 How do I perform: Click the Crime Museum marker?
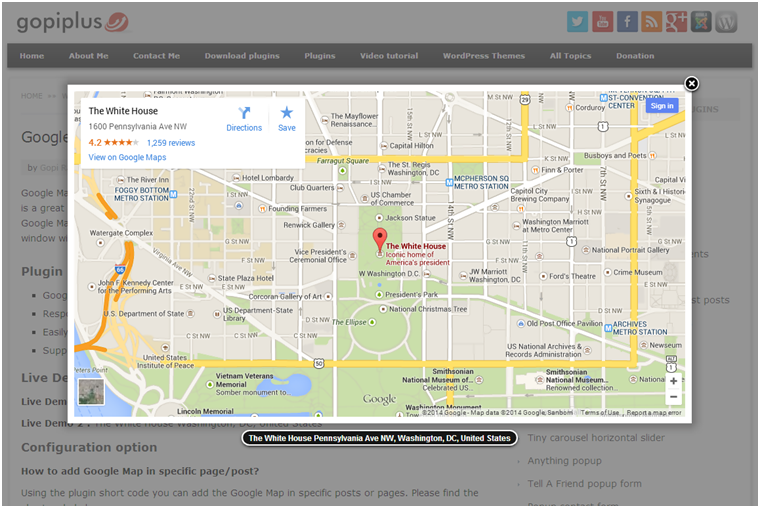(x=607, y=272)
